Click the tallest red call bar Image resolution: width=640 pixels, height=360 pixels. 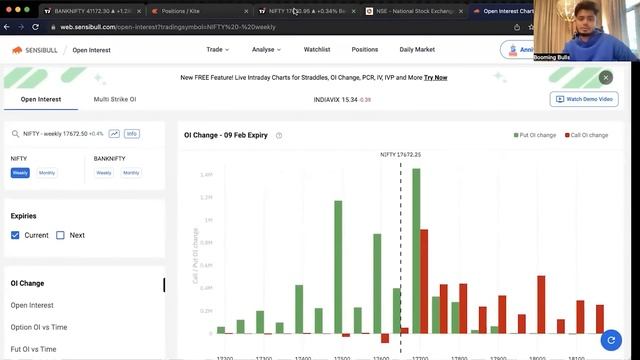click(424, 282)
